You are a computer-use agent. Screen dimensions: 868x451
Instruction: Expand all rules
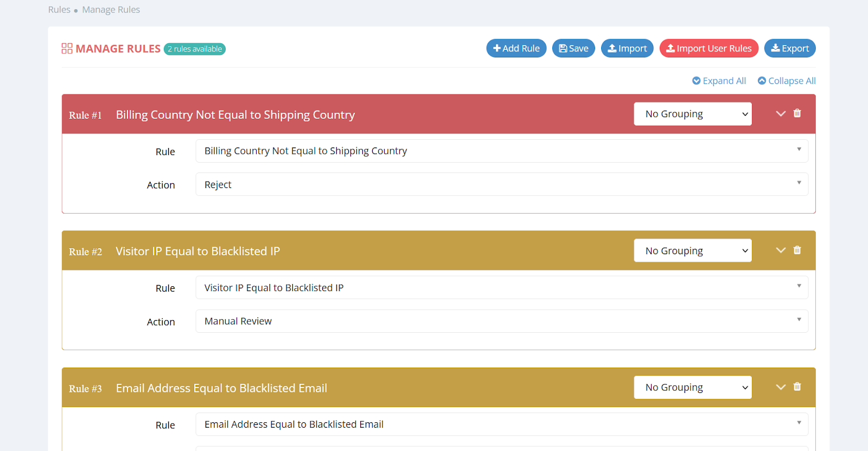coord(719,81)
